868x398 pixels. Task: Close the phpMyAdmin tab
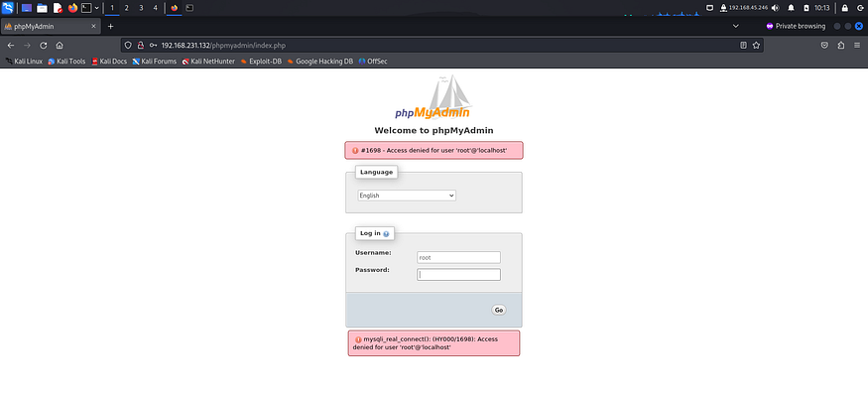[x=93, y=26]
